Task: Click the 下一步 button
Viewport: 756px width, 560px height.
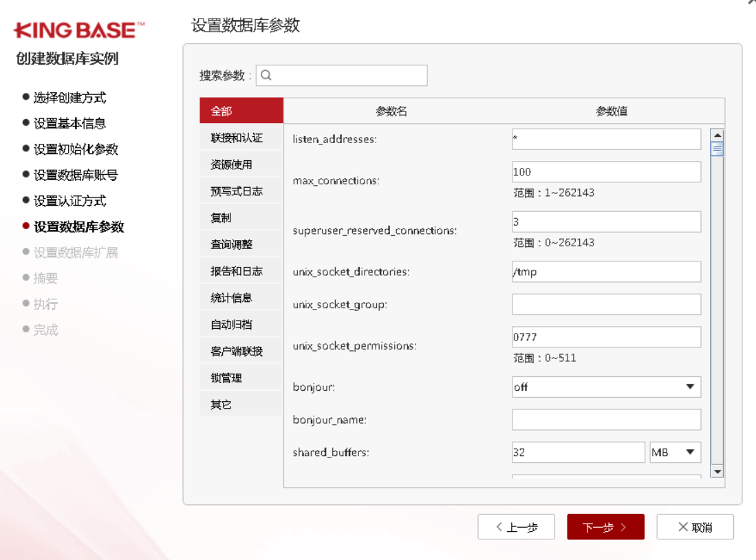Action: [605, 527]
